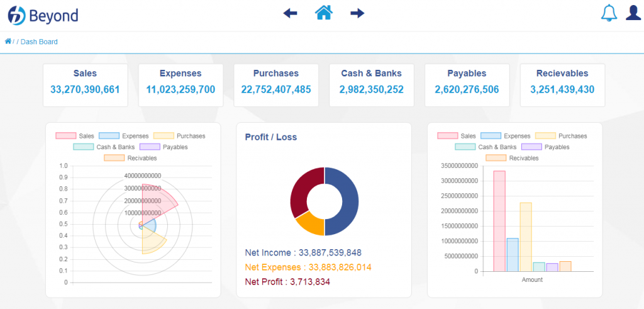Toggle Cash & Banks legend in bar chart
This screenshot has width=644, height=309.
[x=486, y=147]
